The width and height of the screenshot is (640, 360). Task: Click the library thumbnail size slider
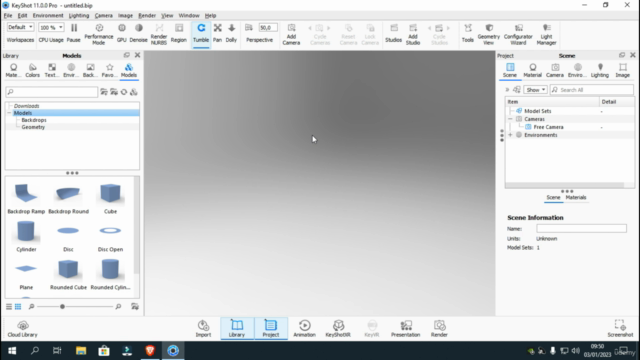62,307
